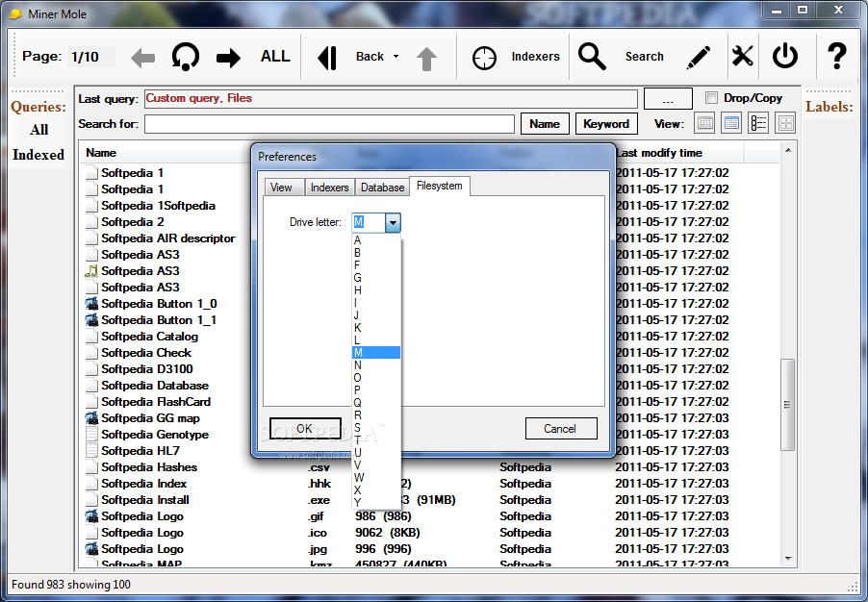Click the ellipsis query button
868x602 pixels.
668,99
